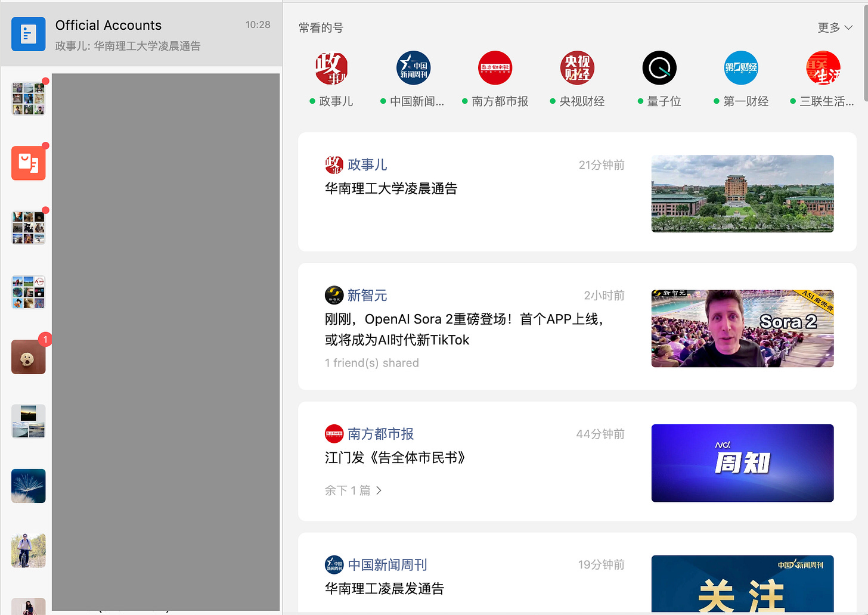Screen dimensions: 868x615
Task: Open the orange shopping-bag icon chat
Action: coord(29,163)
